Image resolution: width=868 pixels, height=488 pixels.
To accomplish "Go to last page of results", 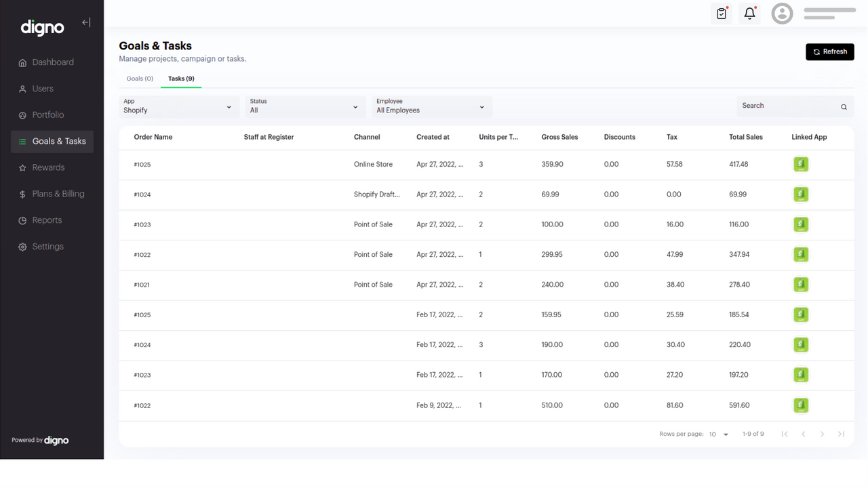I will 841,434.
